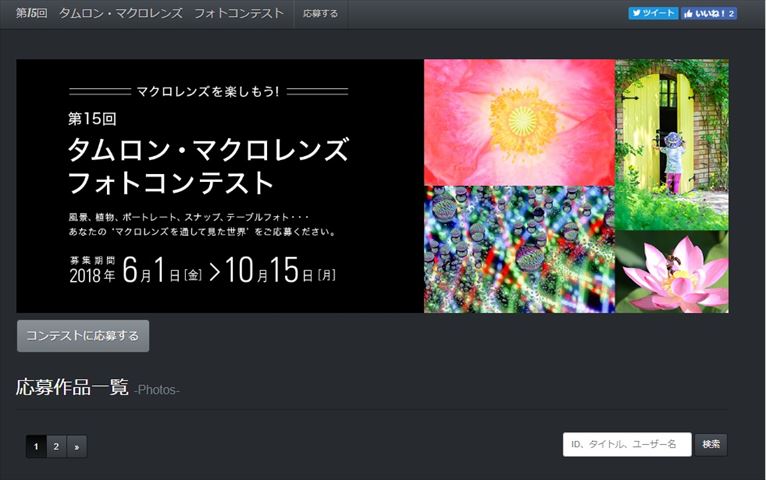This screenshot has width=766, height=480.
Task: Click the pink poppy flower photo
Action: 519,122
